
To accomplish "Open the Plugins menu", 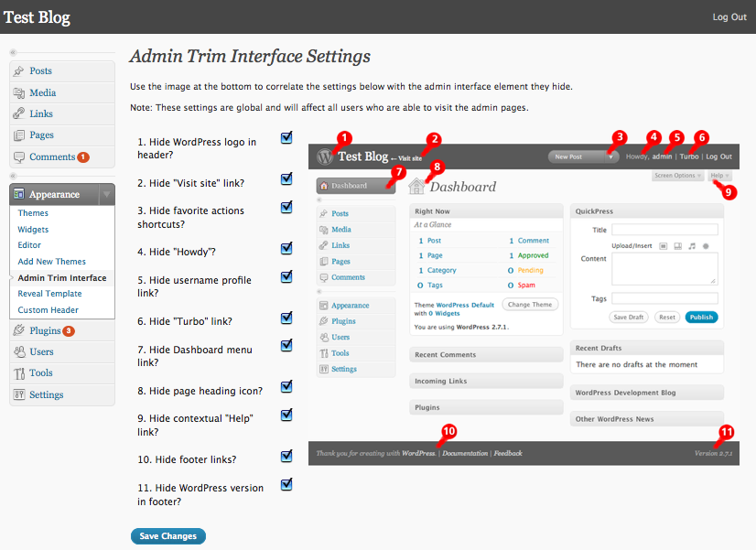I will click(x=45, y=330).
